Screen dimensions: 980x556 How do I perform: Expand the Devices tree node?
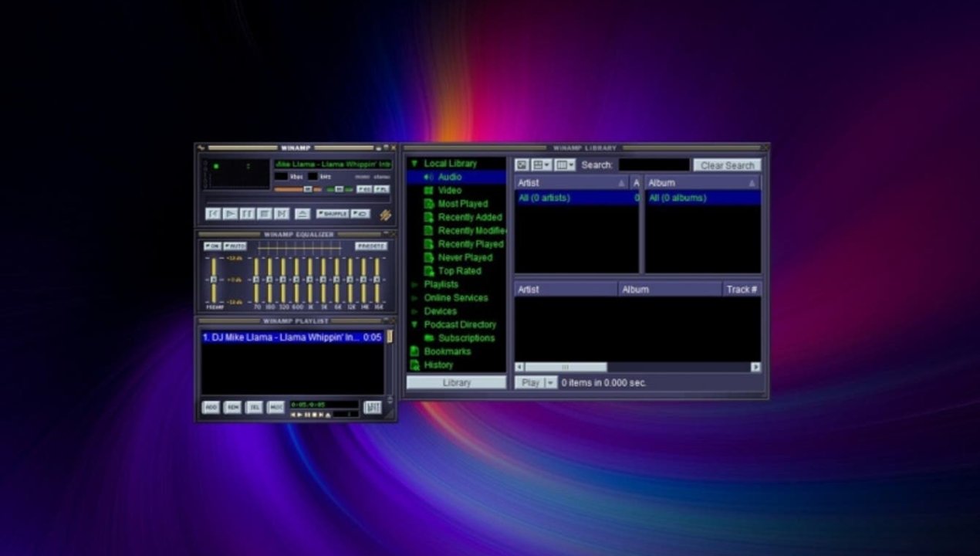pos(414,311)
